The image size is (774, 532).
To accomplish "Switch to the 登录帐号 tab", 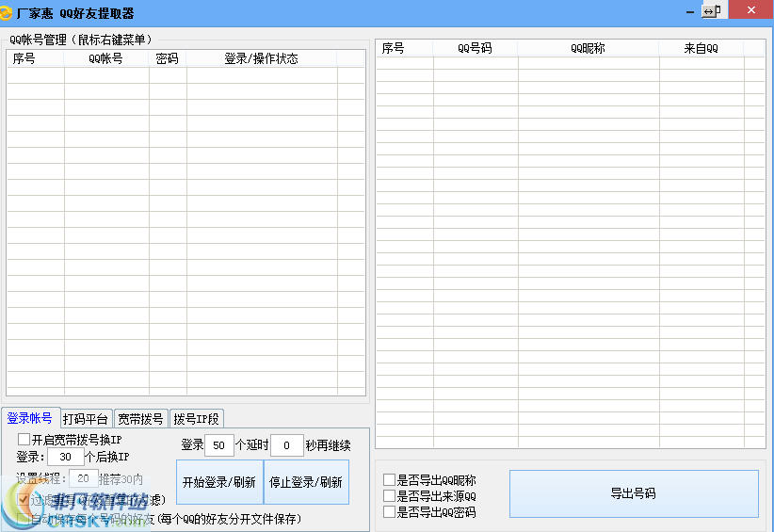I will pyautogui.click(x=29, y=418).
